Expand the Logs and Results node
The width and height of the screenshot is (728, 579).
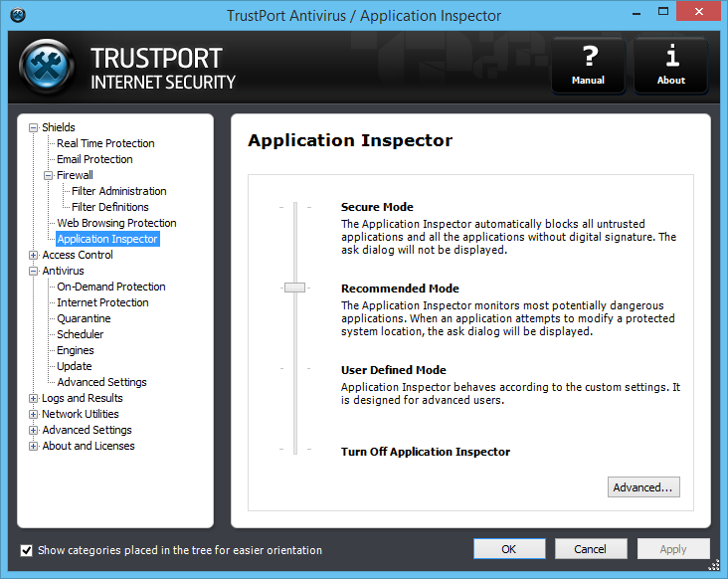34,398
